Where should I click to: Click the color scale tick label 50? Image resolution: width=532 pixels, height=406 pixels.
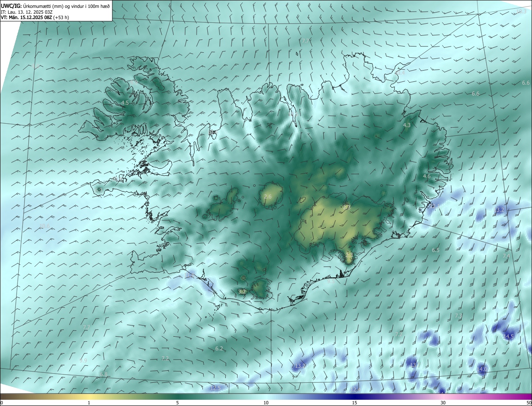coord(529,403)
